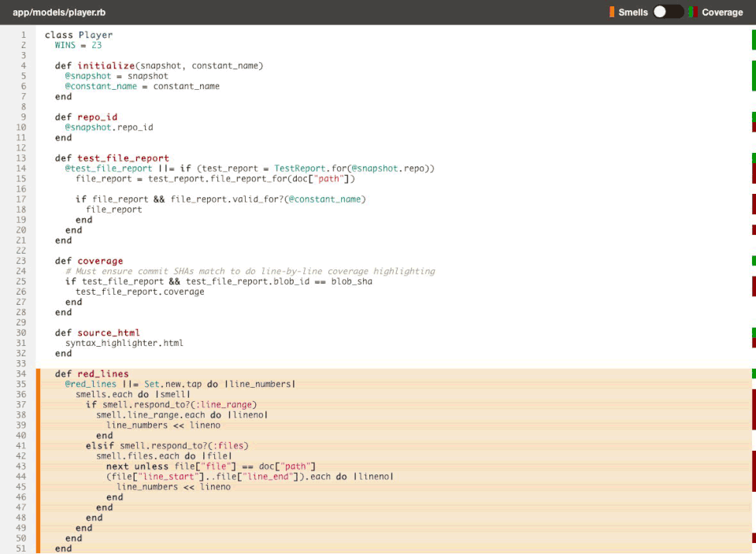756x554 pixels.
Task: Click 'elsif smell.respond_to?(:files)' line
Action: (167, 445)
